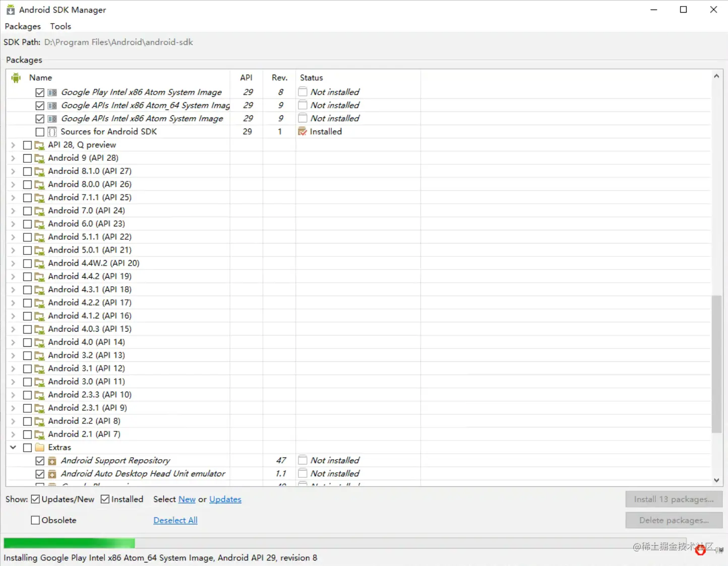
Task: Click the Updates link
Action: [225, 499]
